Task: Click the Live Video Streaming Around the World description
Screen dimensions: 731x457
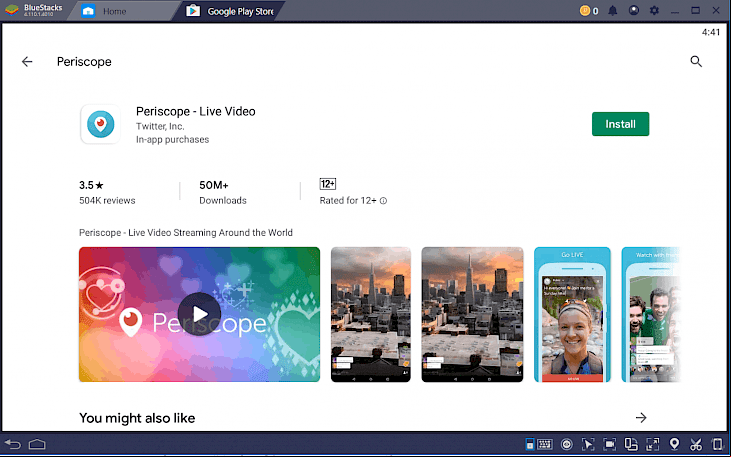Action: (x=186, y=232)
